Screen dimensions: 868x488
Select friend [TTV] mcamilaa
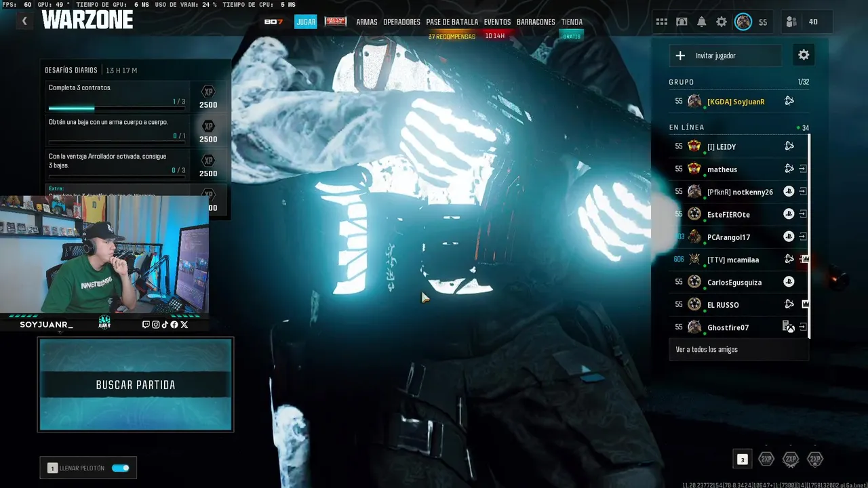pyautogui.click(x=738, y=259)
